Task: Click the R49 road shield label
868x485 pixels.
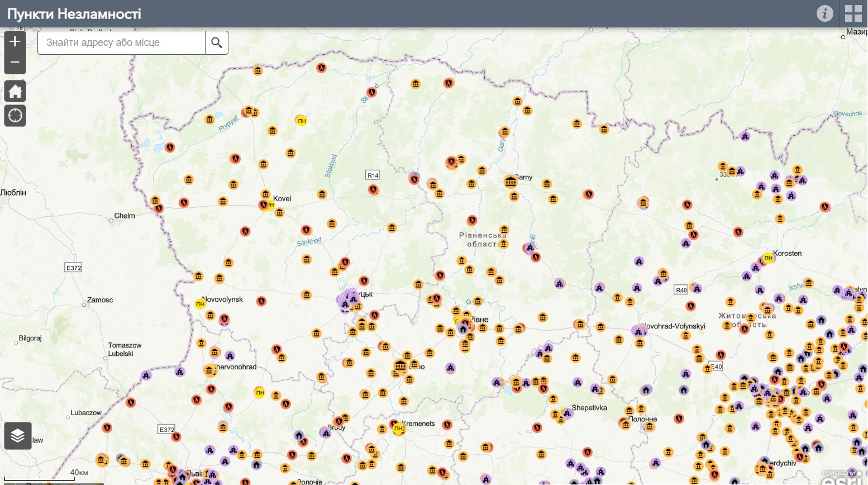Action: tap(681, 290)
